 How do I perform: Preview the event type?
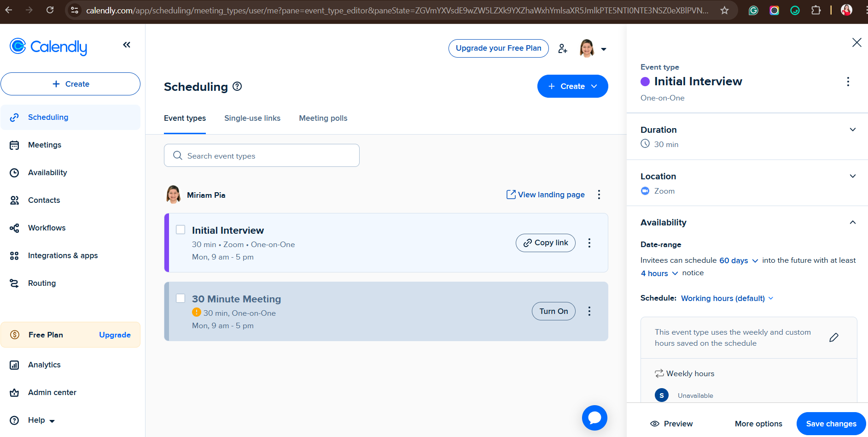pos(671,424)
